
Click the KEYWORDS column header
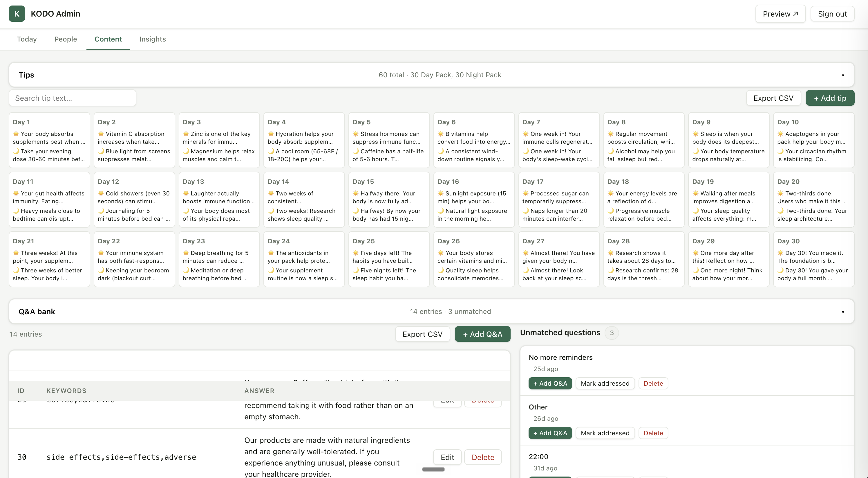point(66,391)
